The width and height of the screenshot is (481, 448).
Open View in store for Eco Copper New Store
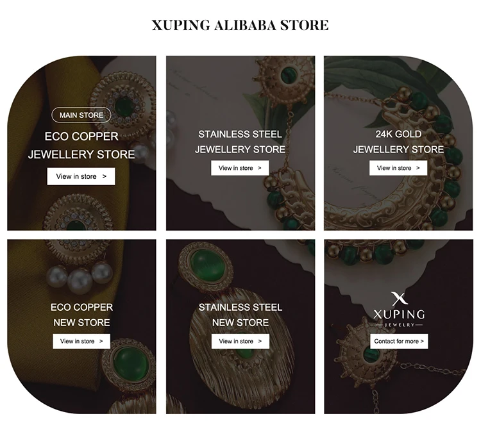click(81, 341)
